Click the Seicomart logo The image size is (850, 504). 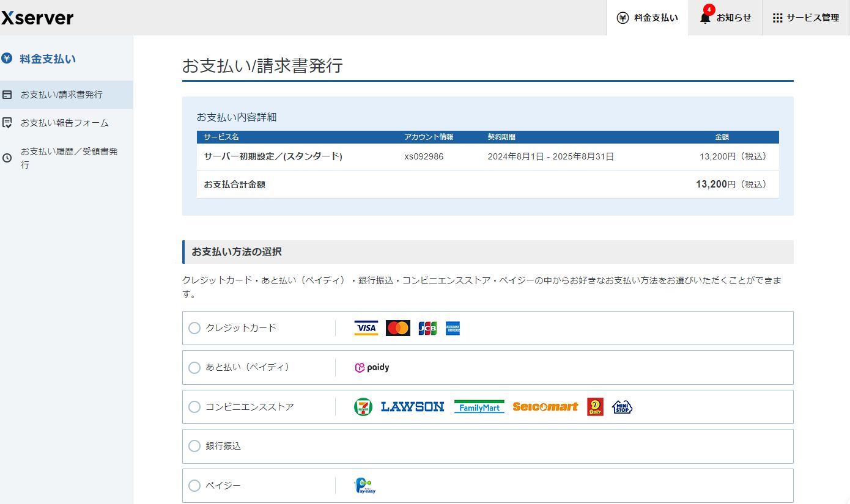point(545,407)
